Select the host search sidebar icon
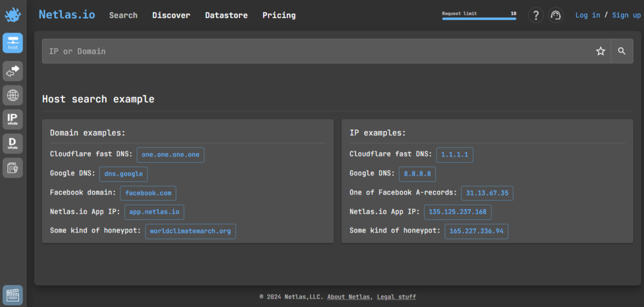 [13, 43]
